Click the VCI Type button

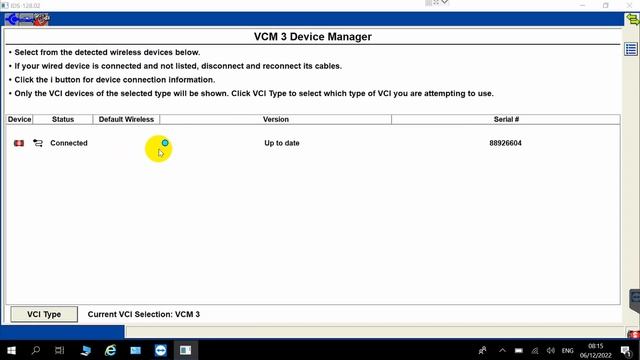pyautogui.click(x=44, y=314)
